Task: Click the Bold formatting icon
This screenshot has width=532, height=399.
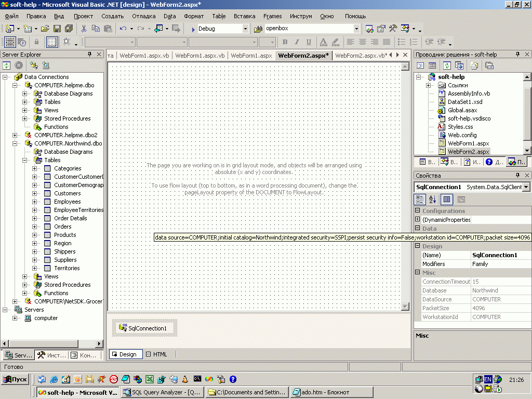Action: (285, 42)
